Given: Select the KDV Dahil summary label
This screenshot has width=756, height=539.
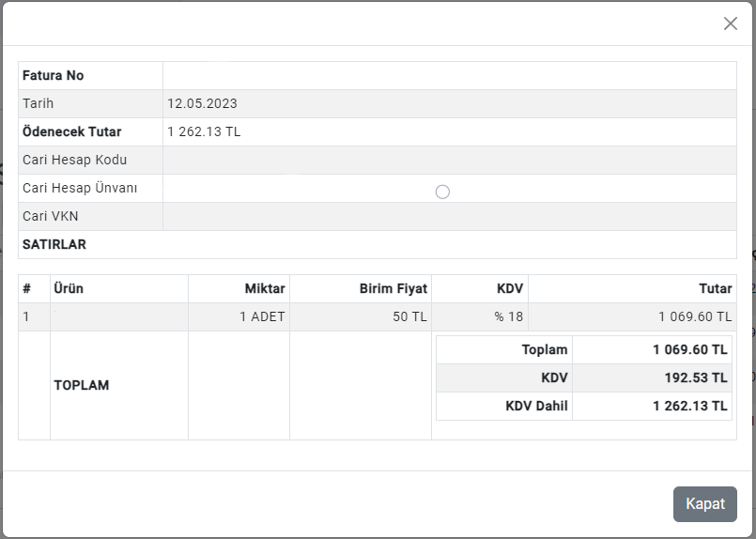Looking at the screenshot, I should (x=536, y=407).
